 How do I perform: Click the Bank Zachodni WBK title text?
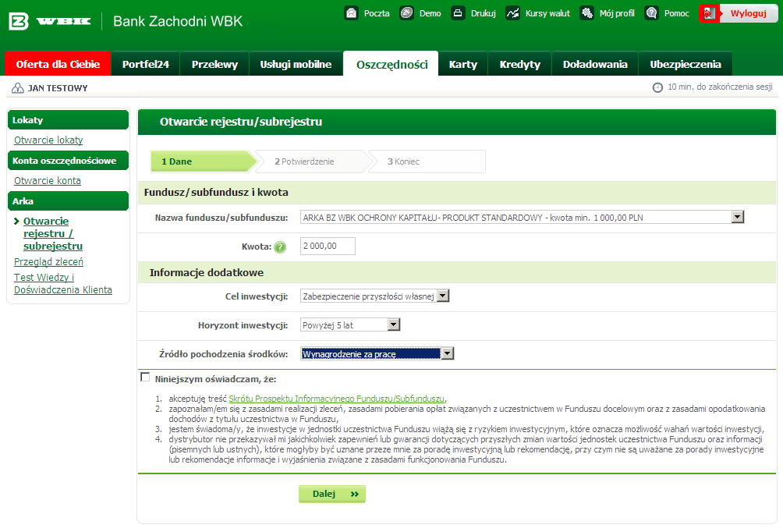tap(178, 21)
